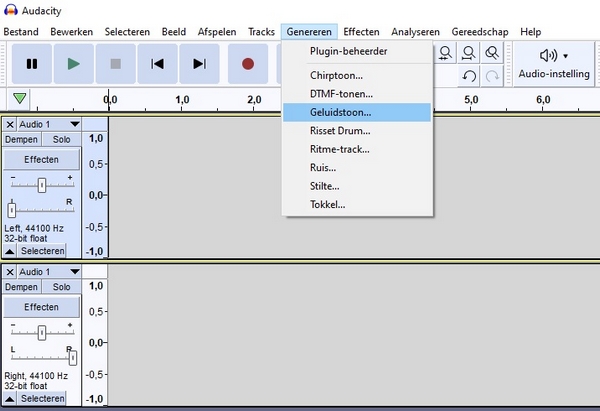Toggle Dempen on the Left channel track

tap(21, 139)
